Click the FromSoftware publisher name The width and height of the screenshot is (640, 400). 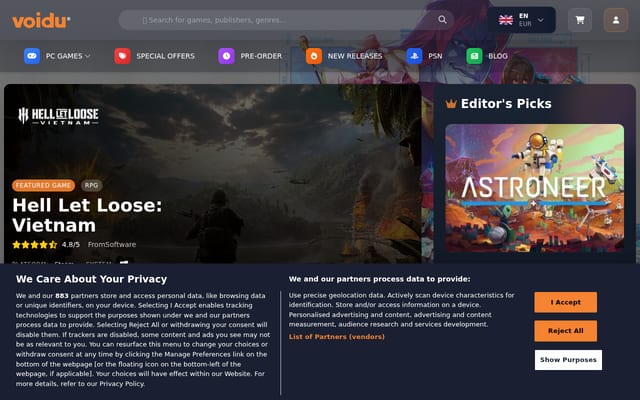click(x=112, y=244)
